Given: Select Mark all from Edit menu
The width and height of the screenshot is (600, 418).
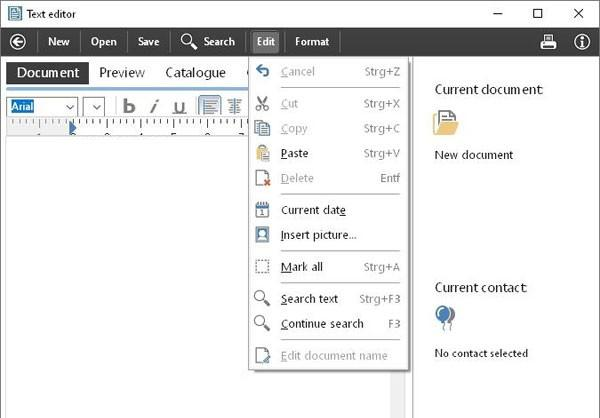Looking at the screenshot, I should (301, 267).
